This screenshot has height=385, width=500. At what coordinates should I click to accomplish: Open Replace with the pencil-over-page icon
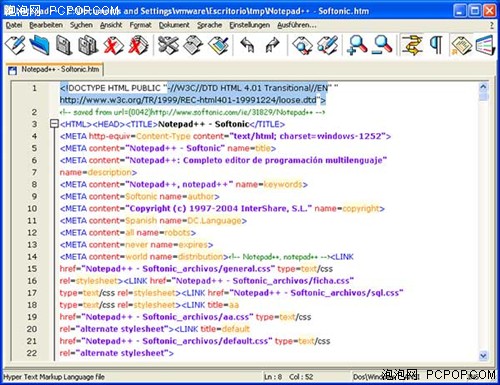327,45
